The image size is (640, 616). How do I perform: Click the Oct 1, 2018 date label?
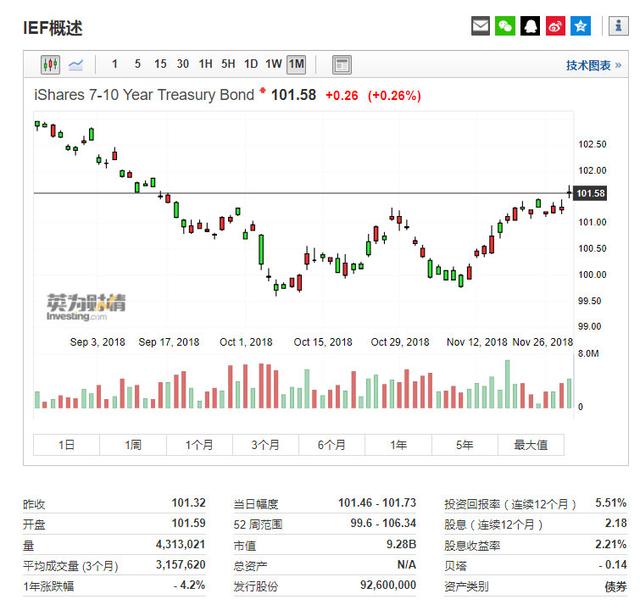click(246, 342)
